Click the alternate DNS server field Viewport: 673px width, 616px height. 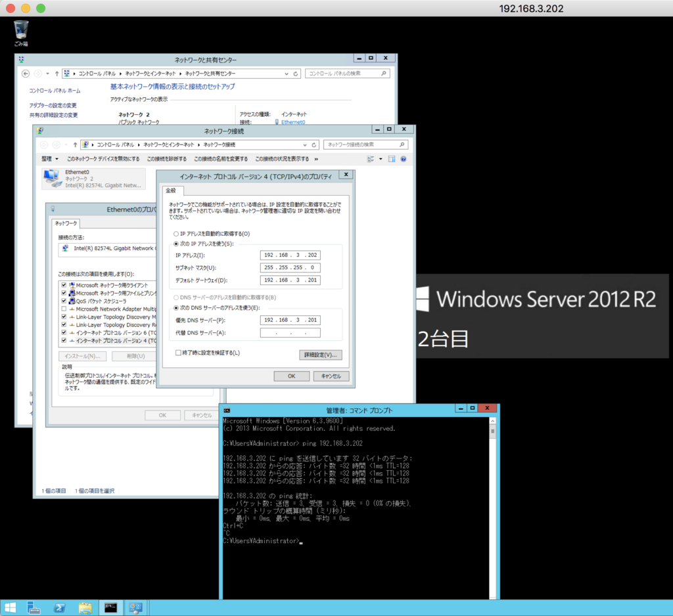tap(290, 333)
